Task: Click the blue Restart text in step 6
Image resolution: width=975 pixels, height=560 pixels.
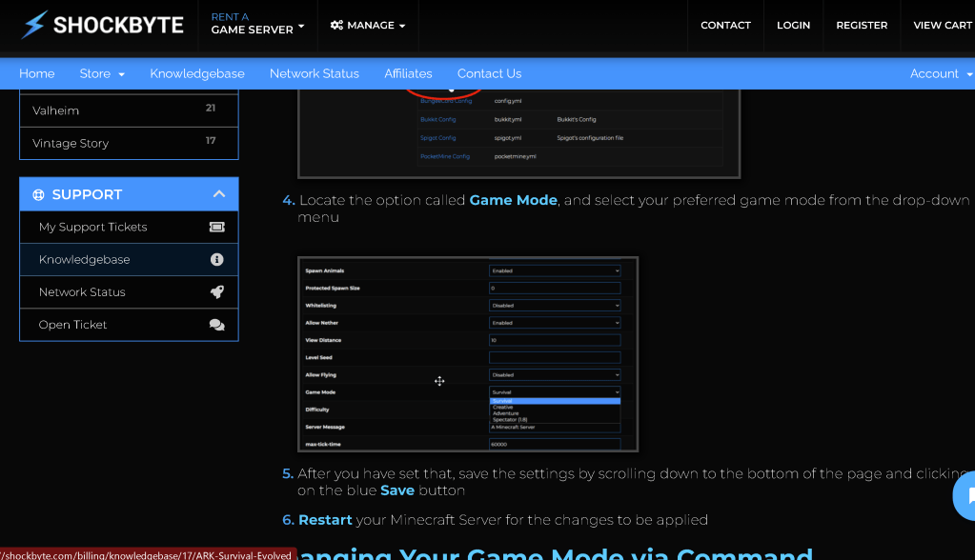Action: coord(325,520)
